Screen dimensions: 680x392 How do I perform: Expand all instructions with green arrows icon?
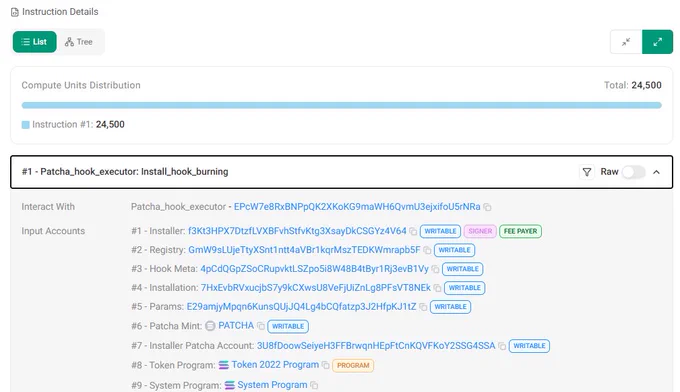[657, 42]
